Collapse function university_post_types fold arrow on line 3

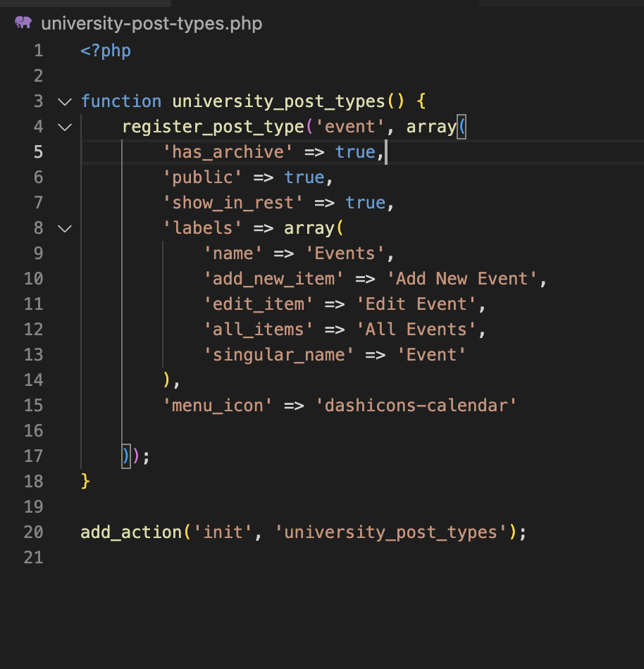pyautogui.click(x=65, y=102)
